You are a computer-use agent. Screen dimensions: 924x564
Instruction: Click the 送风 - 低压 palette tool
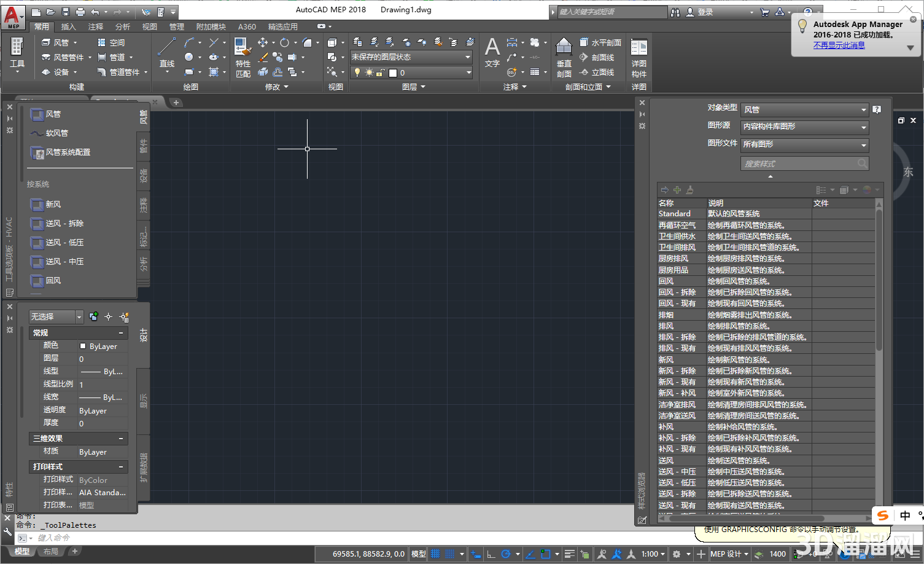(x=58, y=243)
